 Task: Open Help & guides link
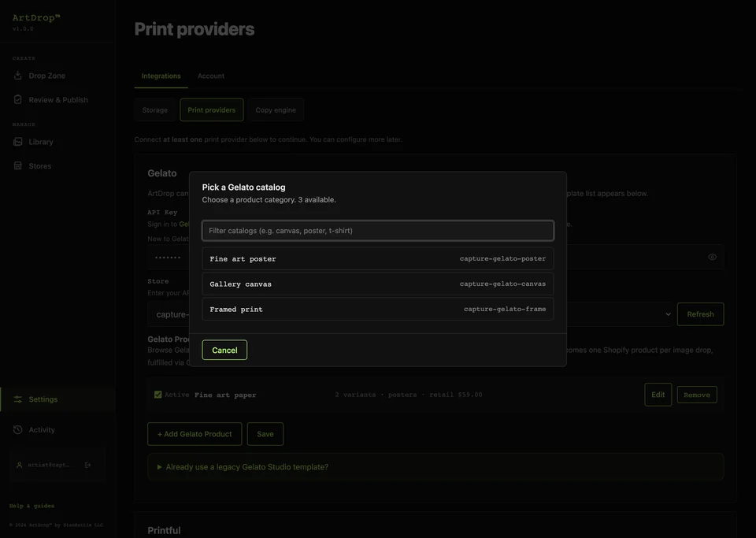click(x=31, y=506)
